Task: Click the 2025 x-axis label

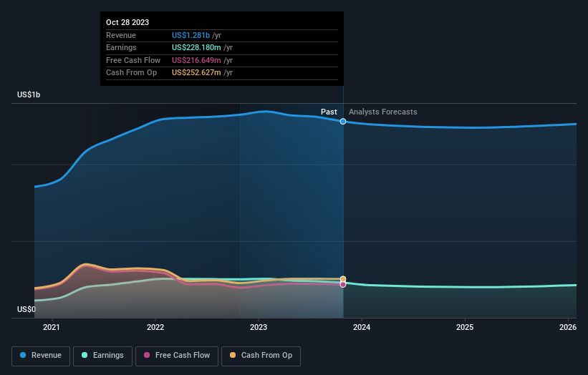Action: tap(465, 327)
